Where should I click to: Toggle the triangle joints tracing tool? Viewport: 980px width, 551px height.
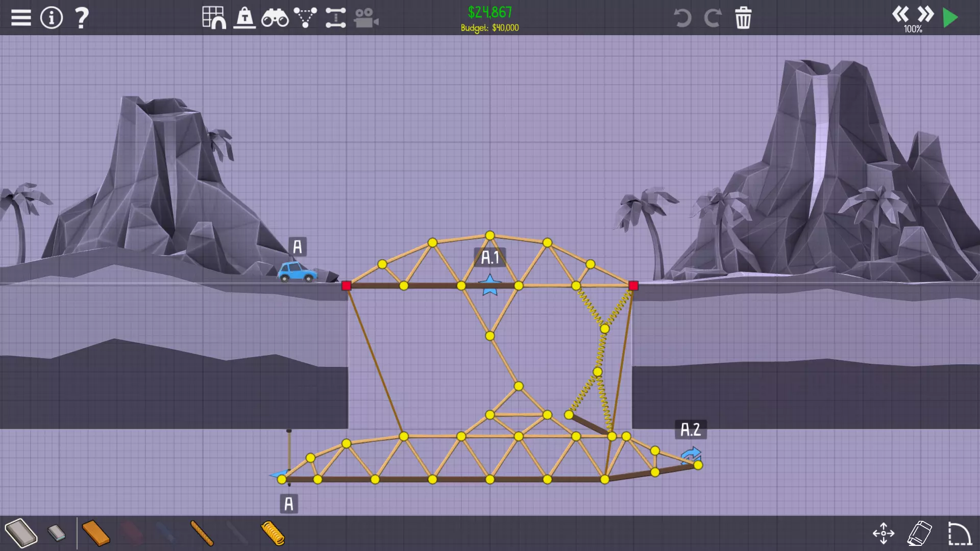point(305,18)
